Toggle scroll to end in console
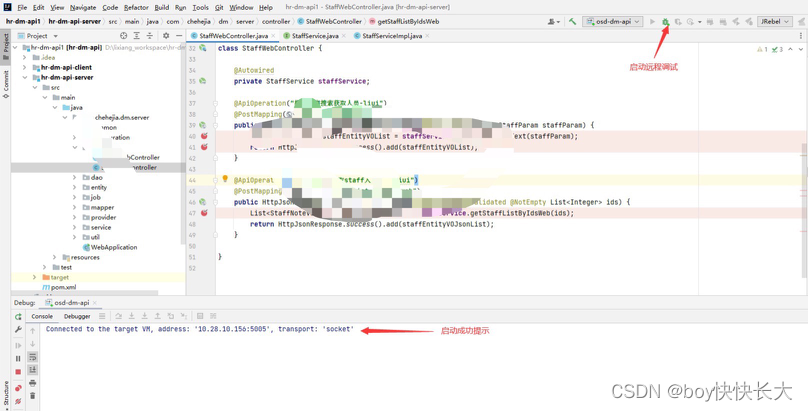808x411 pixels. pos(32,370)
